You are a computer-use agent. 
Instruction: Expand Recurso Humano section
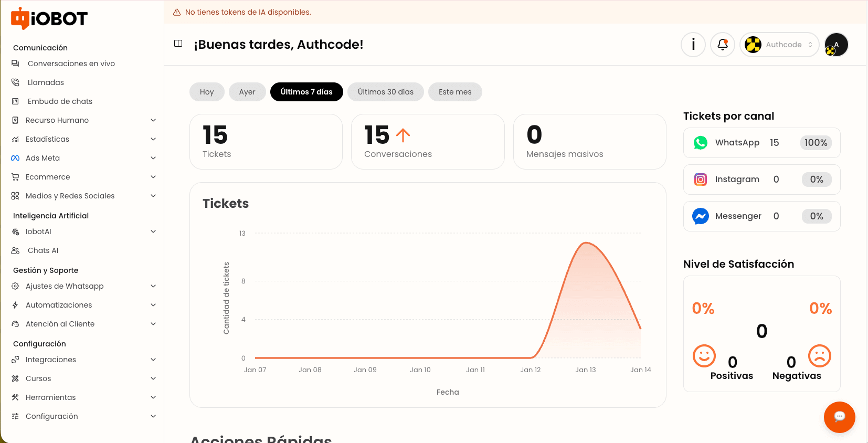[84, 120]
